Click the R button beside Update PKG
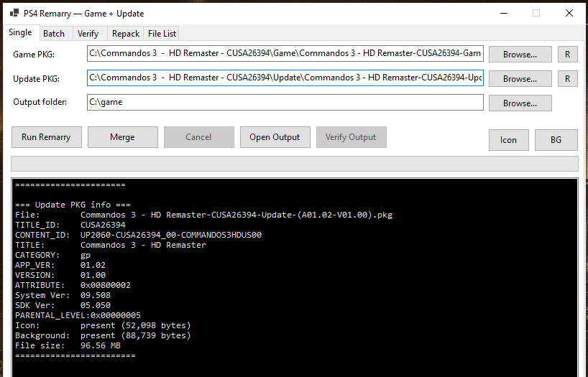588x377 pixels. click(x=567, y=79)
